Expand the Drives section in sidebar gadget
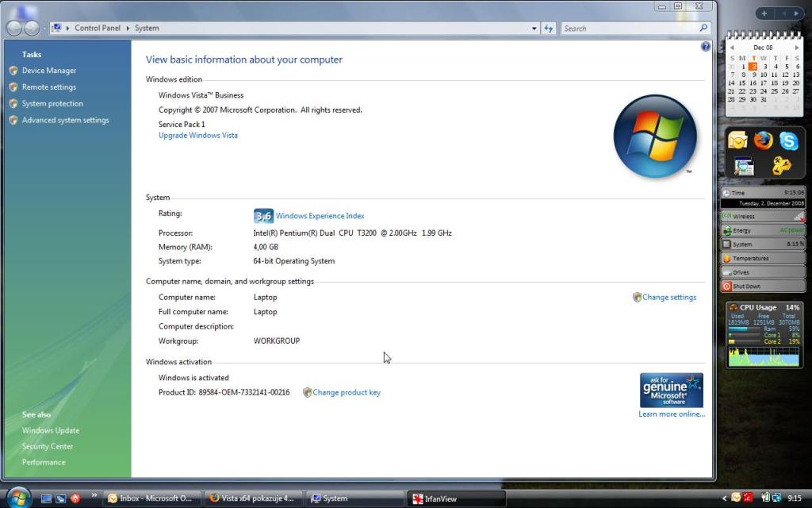 tap(762, 272)
